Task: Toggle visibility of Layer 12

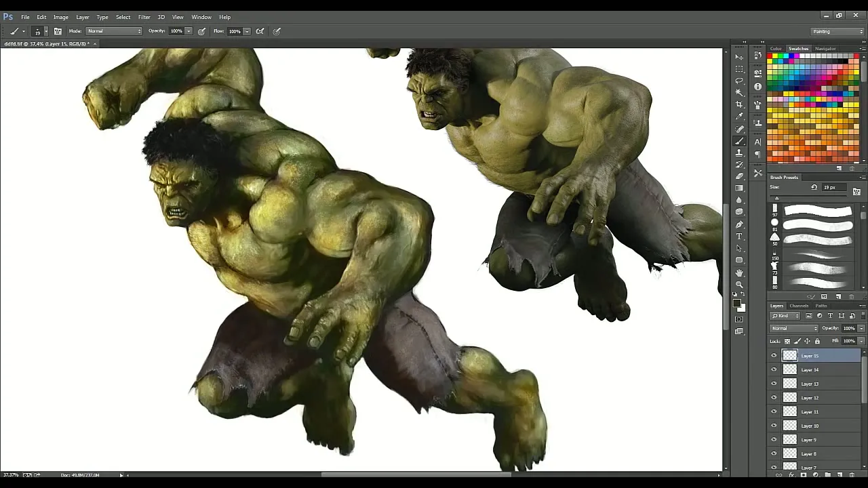Action: (774, 398)
